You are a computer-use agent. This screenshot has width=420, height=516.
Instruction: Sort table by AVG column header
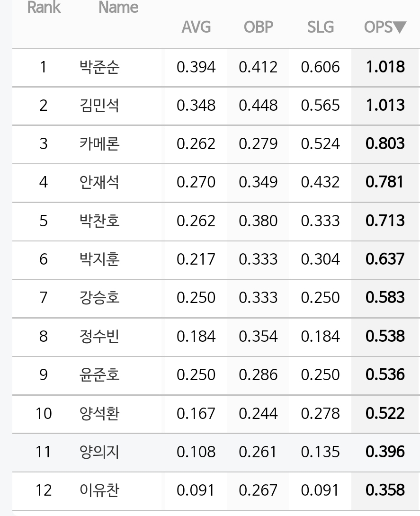[196, 27]
